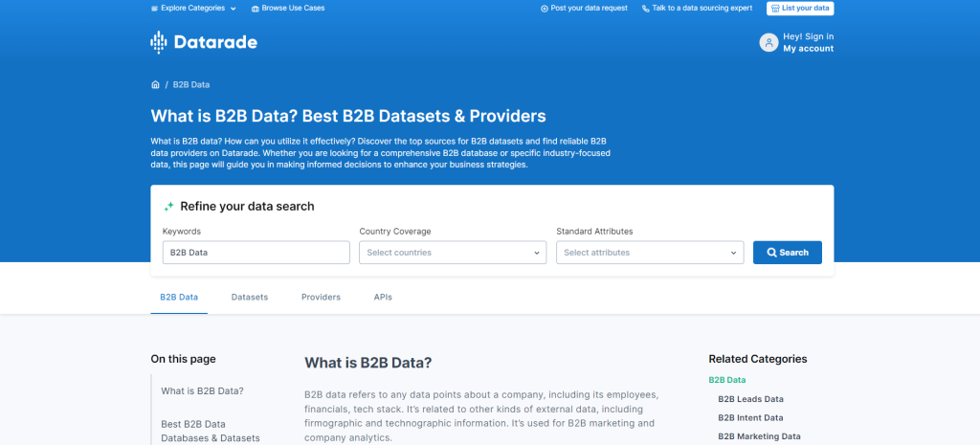Click the Standard Attributes dropdown arrow
The width and height of the screenshot is (980, 445).
point(733,254)
